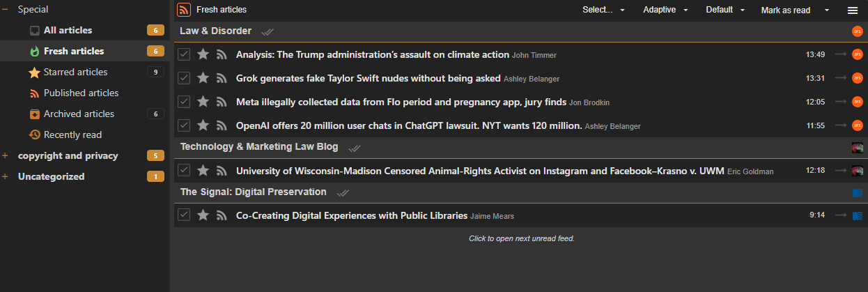This screenshot has width=868, height=292.
Task: Open the Adaptive view mode dropdown
Action: pos(665,10)
